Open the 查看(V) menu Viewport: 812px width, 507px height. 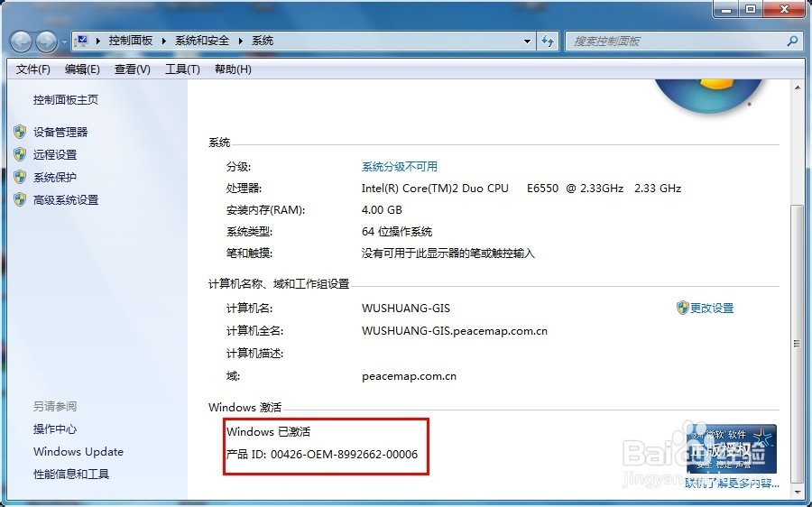[132, 69]
